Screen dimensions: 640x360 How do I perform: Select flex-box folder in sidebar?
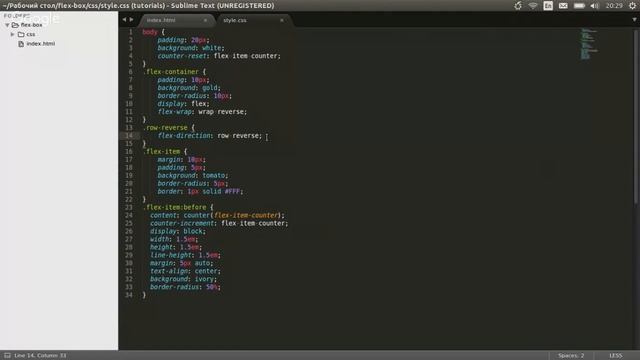pos(31,25)
